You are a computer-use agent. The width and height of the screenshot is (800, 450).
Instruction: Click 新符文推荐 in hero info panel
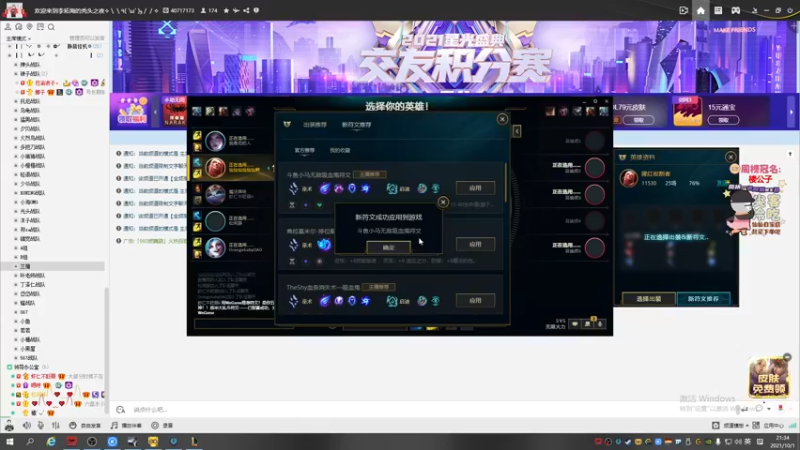(x=703, y=298)
